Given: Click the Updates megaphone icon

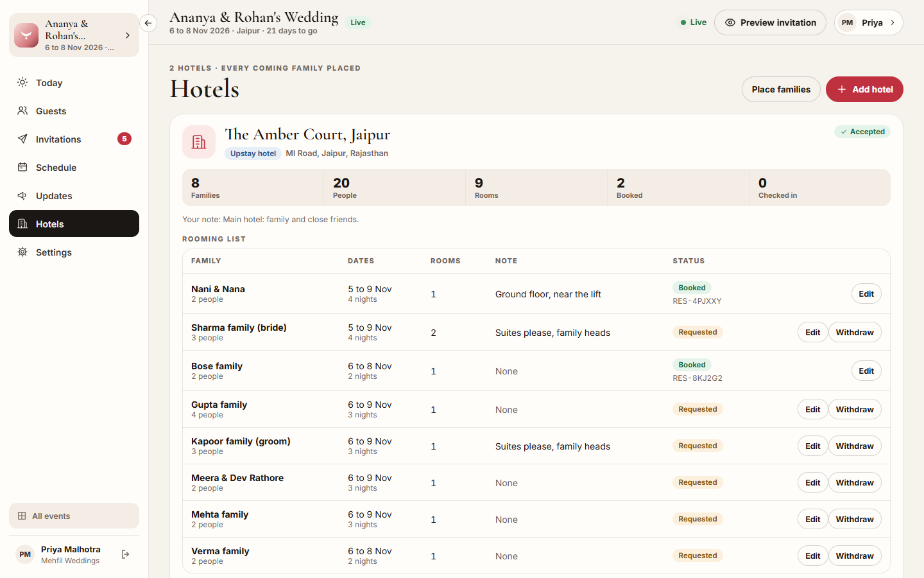Looking at the screenshot, I should pos(22,195).
